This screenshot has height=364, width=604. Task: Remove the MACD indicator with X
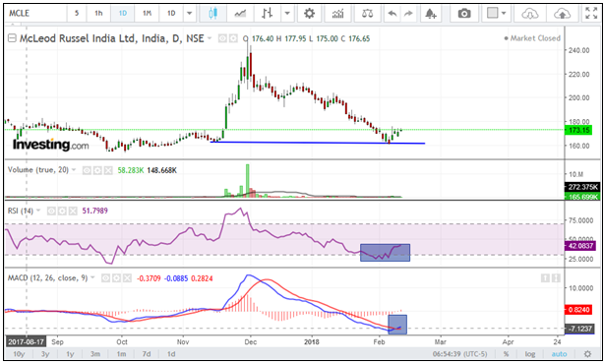[127, 278]
